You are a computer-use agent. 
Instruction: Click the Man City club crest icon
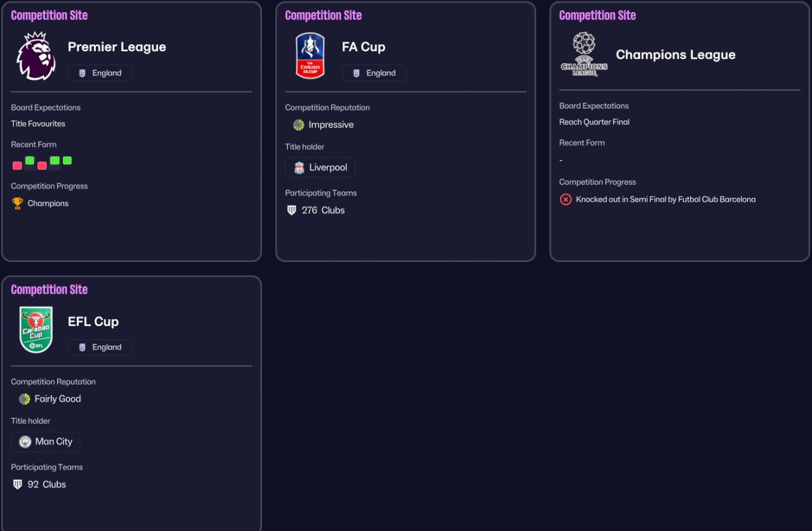tap(25, 442)
